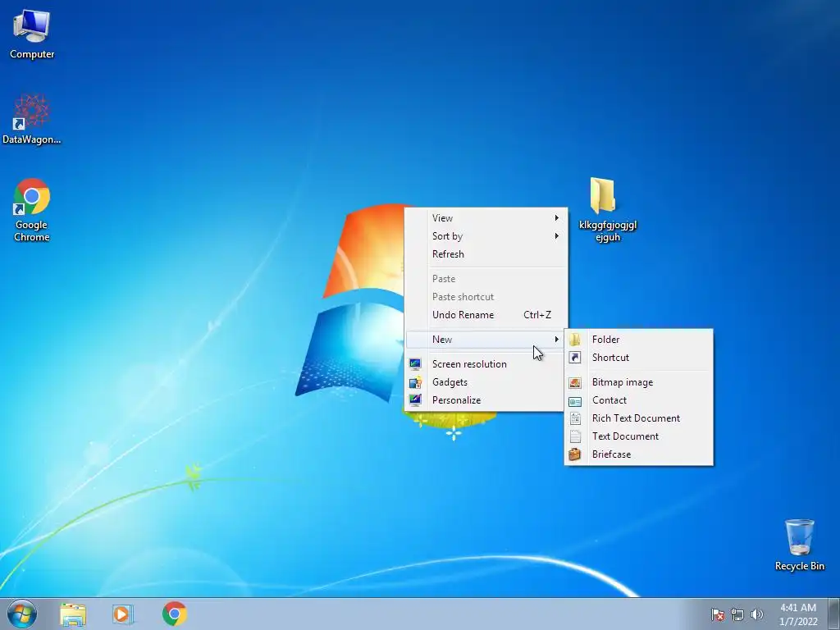Open Gadgets from the context menu

coord(484,382)
